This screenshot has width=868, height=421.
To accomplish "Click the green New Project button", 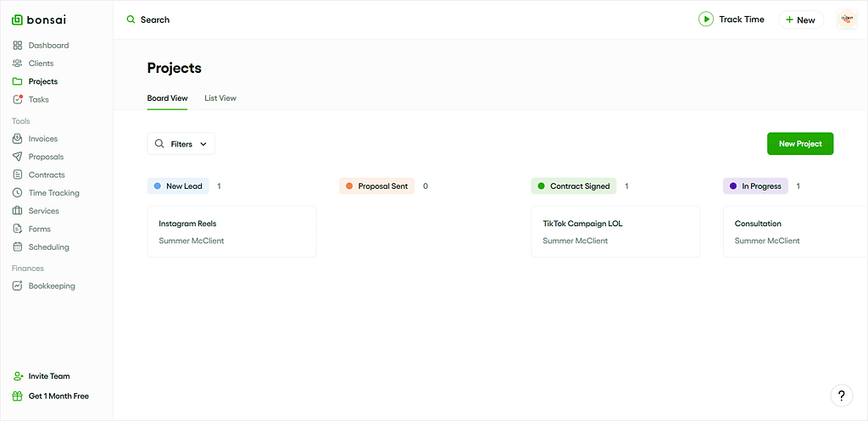I will click(800, 144).
